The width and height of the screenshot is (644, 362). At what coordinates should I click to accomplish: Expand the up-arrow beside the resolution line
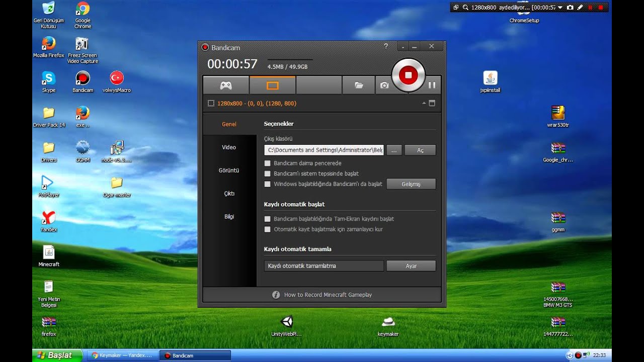pos(424,103)
